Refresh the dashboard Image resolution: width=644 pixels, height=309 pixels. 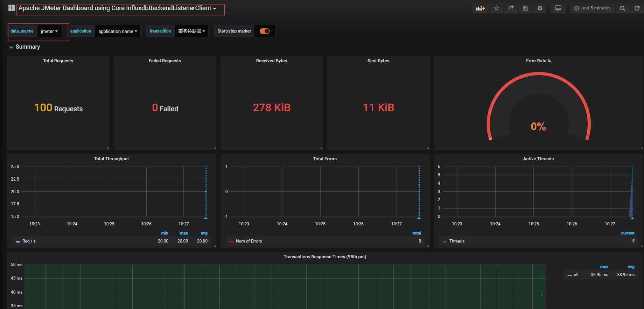tap(637, 8)
